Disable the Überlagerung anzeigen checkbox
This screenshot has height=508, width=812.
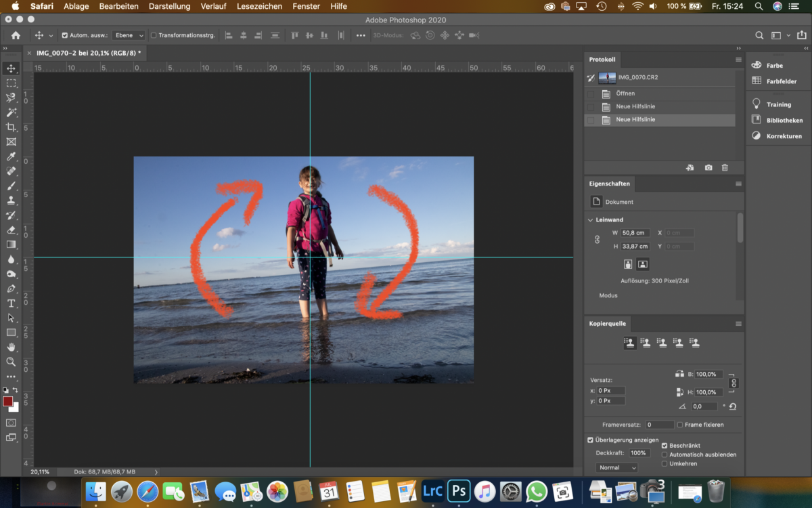[x=591, y=440]
